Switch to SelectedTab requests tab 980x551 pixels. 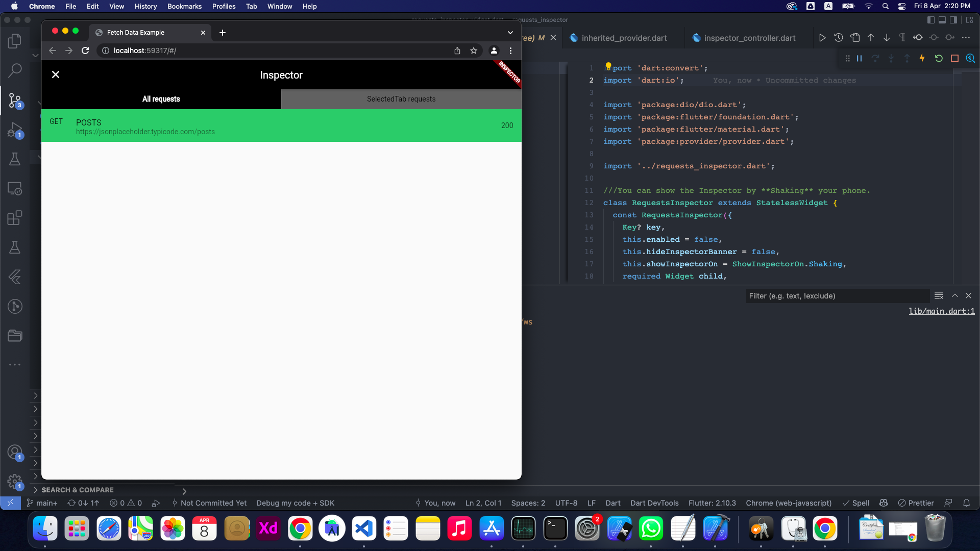pyautogui.click(x=401, y=99)
